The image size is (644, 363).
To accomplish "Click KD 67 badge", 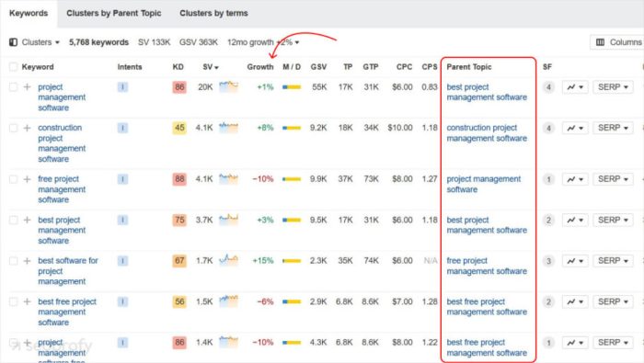I will point(179,261).
